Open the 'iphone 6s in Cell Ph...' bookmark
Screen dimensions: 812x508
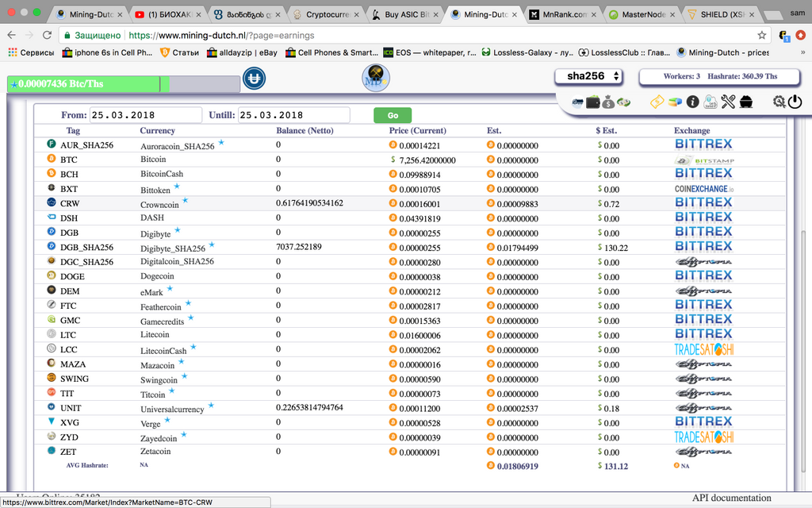(107, 52)
